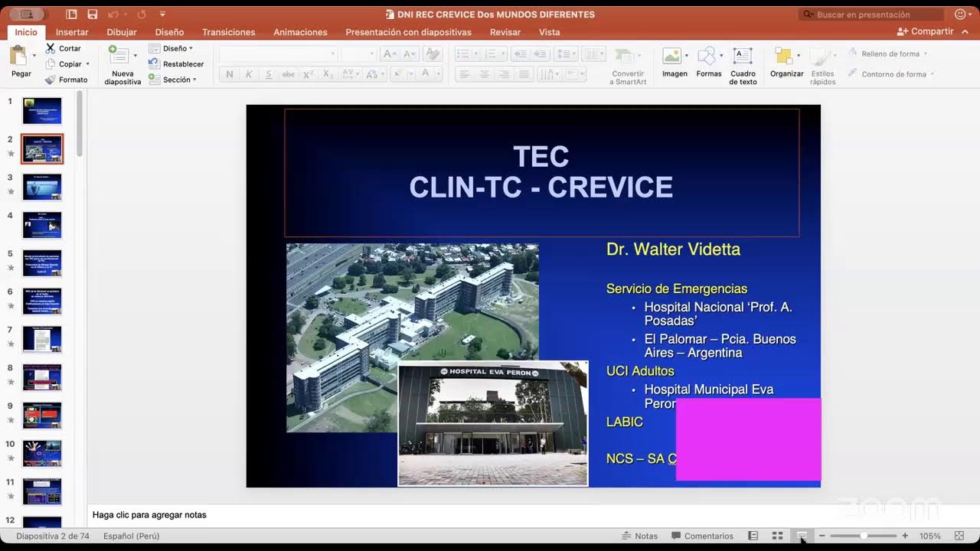The height and width of the screenshot is (551, 980).
Task: Open the font name combo box
Action: 278,54
